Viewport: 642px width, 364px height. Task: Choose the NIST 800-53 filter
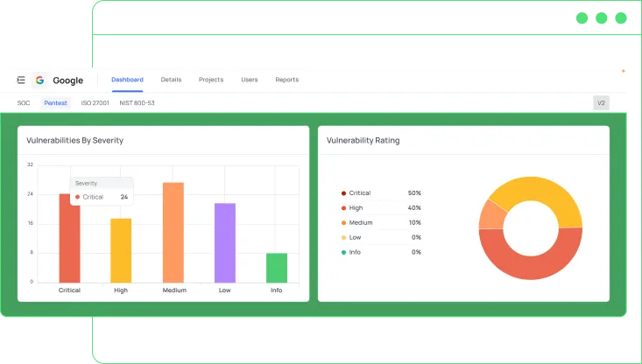click(137, 103)
